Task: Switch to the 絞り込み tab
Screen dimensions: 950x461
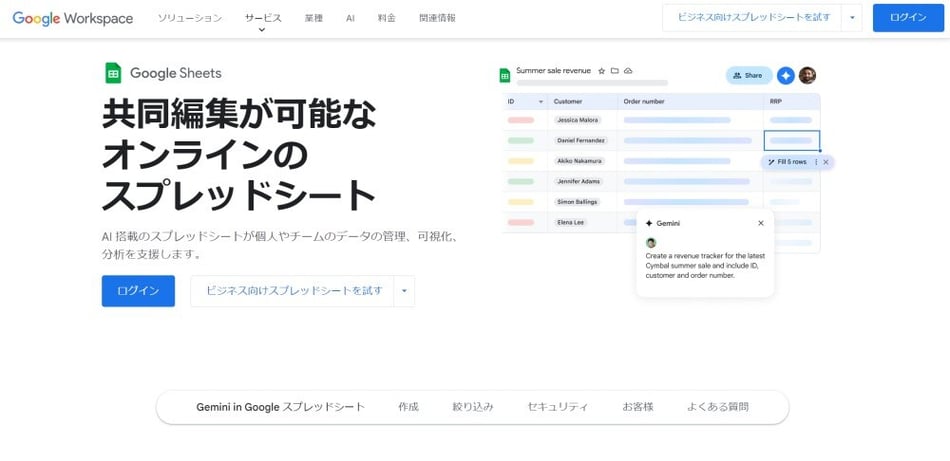Action: tap(473, 407)
